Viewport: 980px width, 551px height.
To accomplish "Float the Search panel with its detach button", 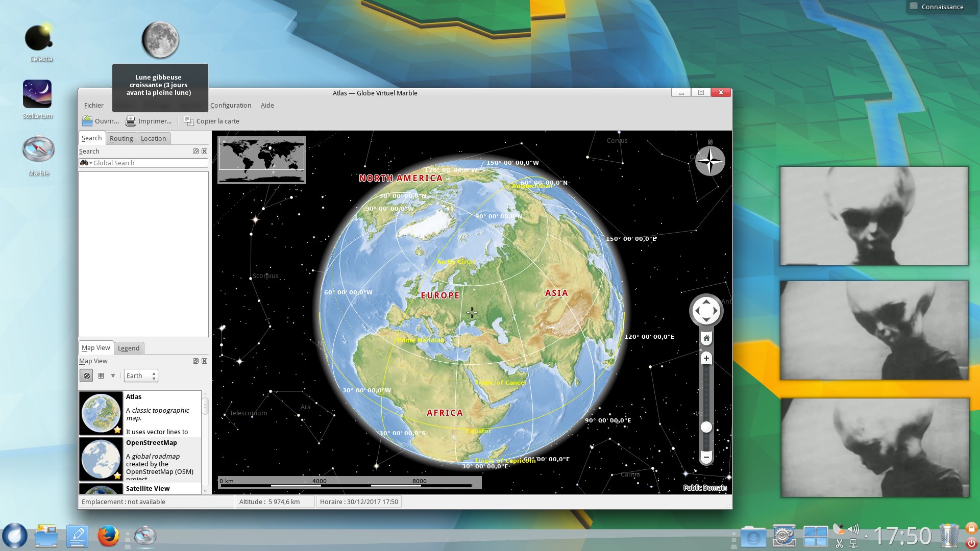I will point(195,152).
